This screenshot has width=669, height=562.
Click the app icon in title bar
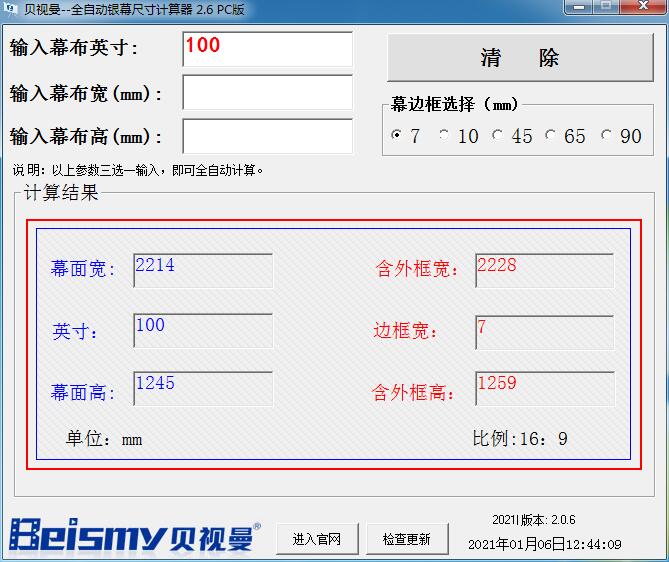pyautogui.click(x=10, y=9)
